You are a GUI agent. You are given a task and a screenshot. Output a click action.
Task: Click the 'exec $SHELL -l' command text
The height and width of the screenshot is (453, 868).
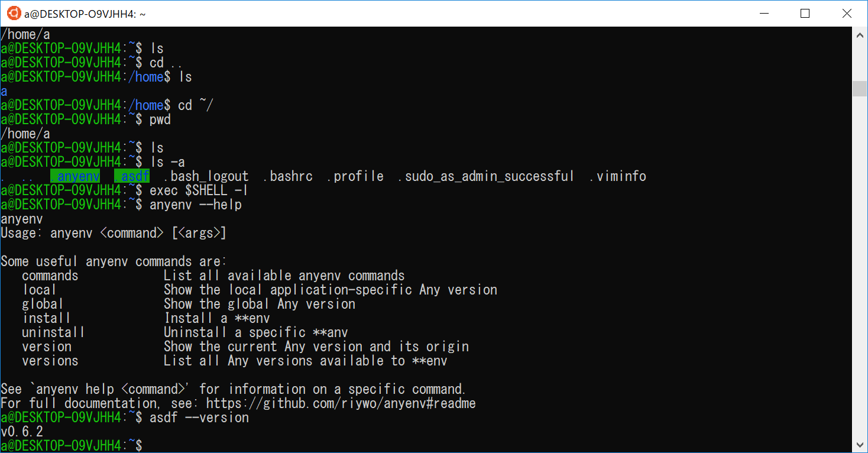pyautogui.click(x=198, y=190)
